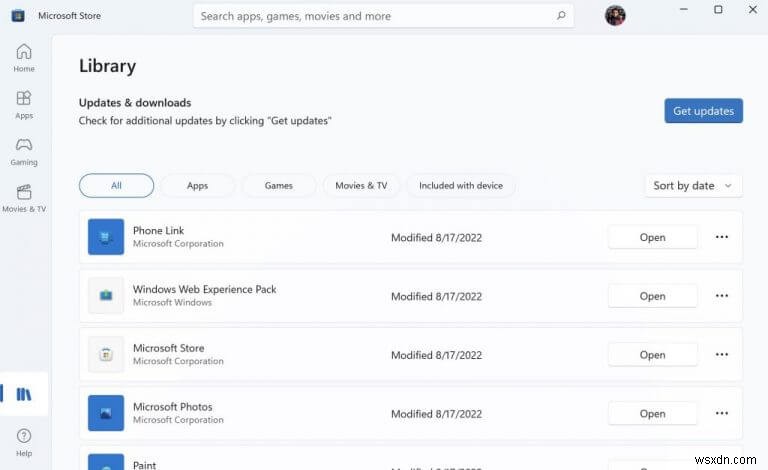Show more options for Microsoft Store

click(x=722, y=355)
